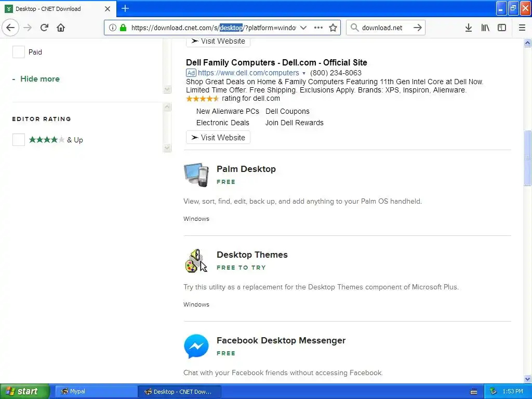Click the Dell ad star rating

(x=203, y=98)
